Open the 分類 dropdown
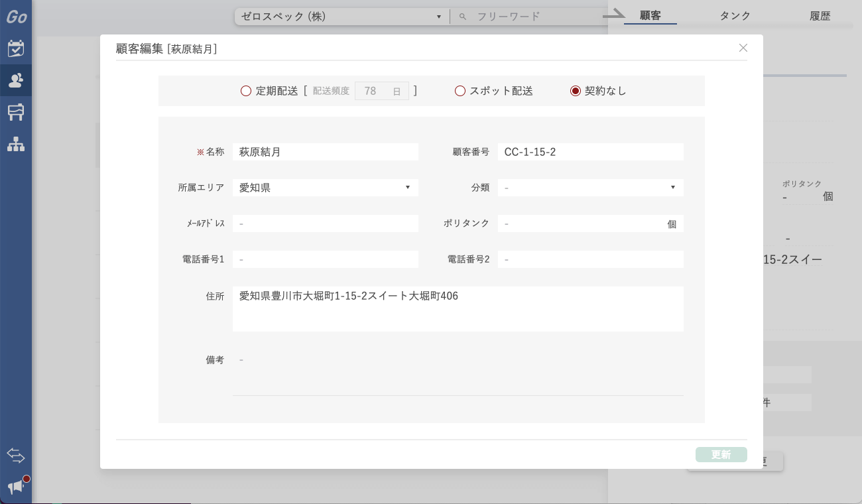 click(x=591, y=188)
